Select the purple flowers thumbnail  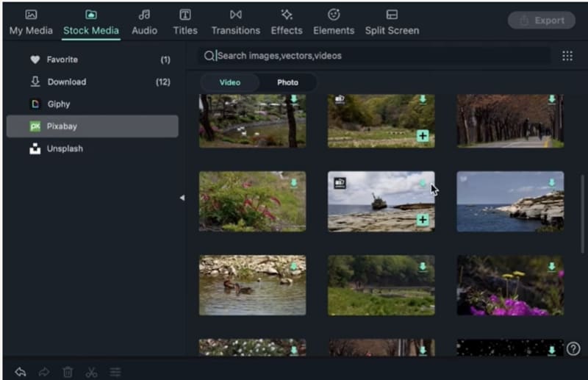(x=510, y=285)
